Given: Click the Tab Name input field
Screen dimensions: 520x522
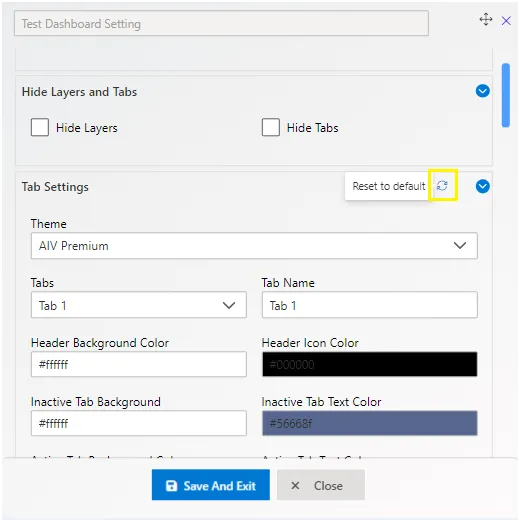Looking at the screenshot, I should (x=370, y=305).
